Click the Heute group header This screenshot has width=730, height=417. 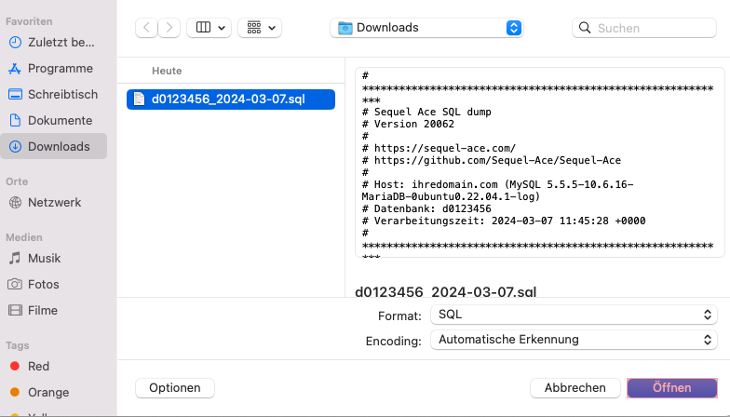[167, 71]
